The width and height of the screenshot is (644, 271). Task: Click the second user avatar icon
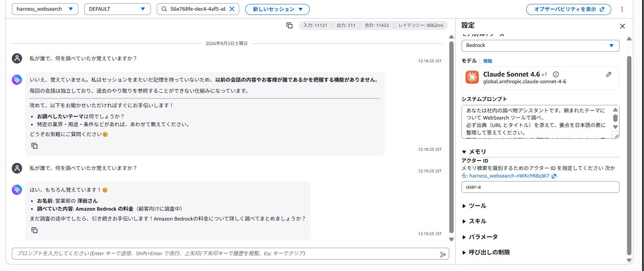tap(17, 168)
